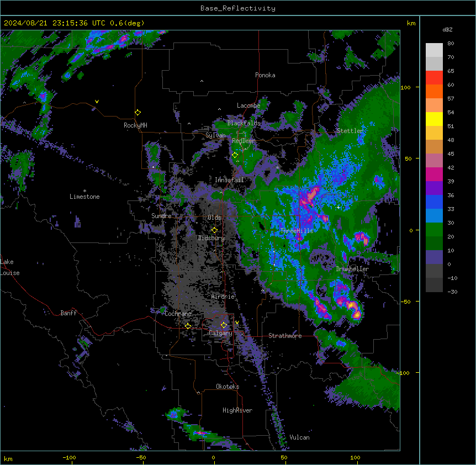Click the 2024/08/21 23:15:36 UTC timestamp

coord(55,23)
